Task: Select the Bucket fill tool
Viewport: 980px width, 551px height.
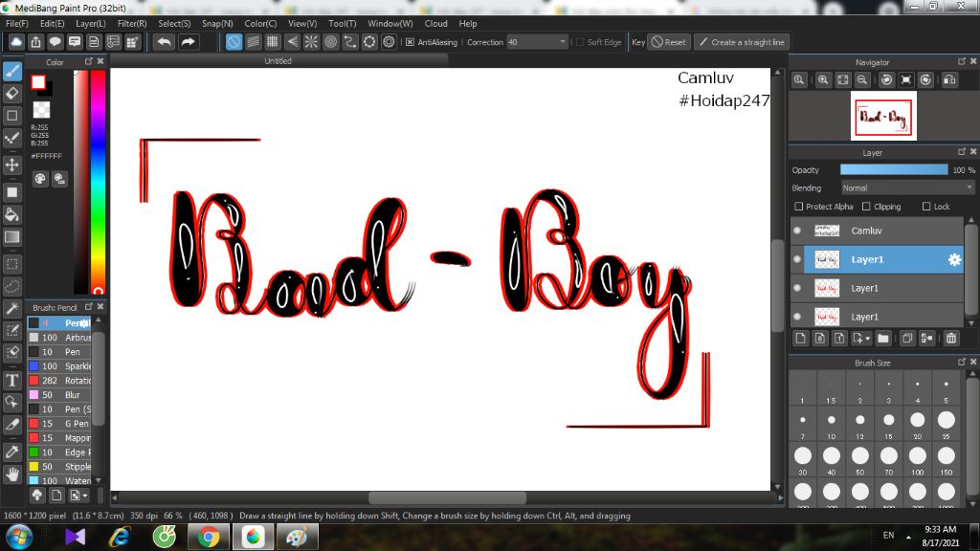Action: (11, 215)
